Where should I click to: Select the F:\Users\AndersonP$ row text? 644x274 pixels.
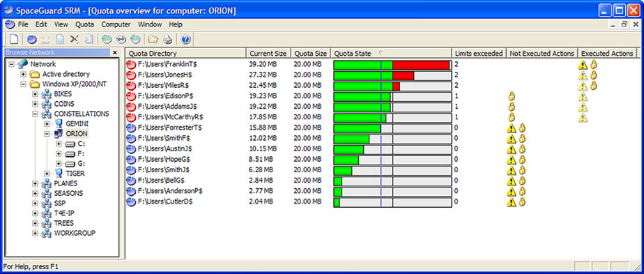pyautogui.click(x=170, y=191)
